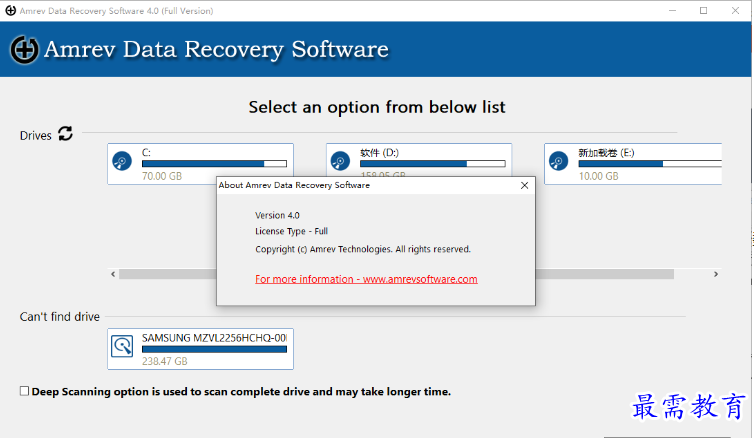
Task: Refresh the Drives list
Action: pyautogui.click(x=65, y=133)
